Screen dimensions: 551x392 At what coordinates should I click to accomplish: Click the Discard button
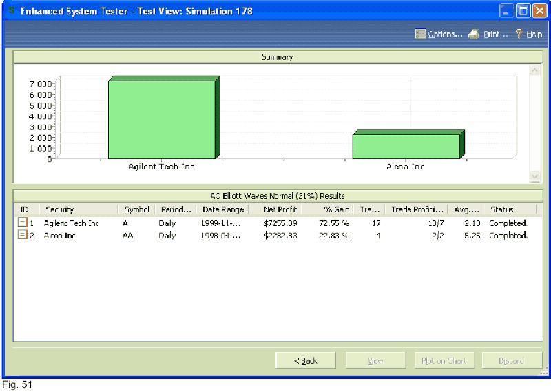[x=512, y=360]
